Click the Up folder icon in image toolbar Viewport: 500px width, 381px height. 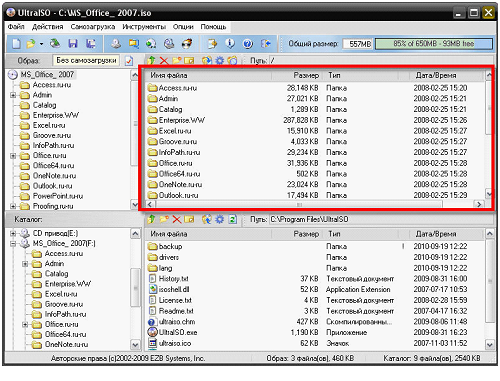pyautogui.click(x=152, y=60)
